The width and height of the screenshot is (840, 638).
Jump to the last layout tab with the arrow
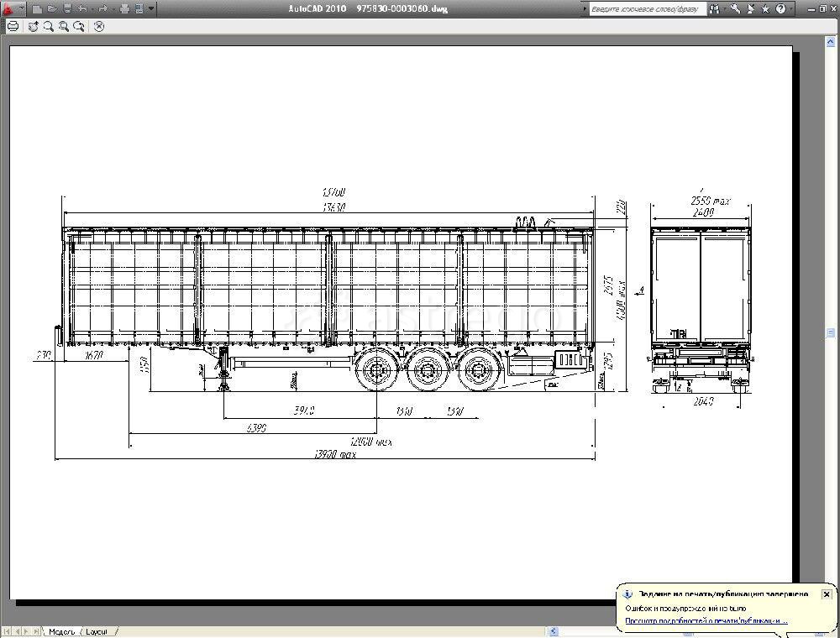pos(35,631)
